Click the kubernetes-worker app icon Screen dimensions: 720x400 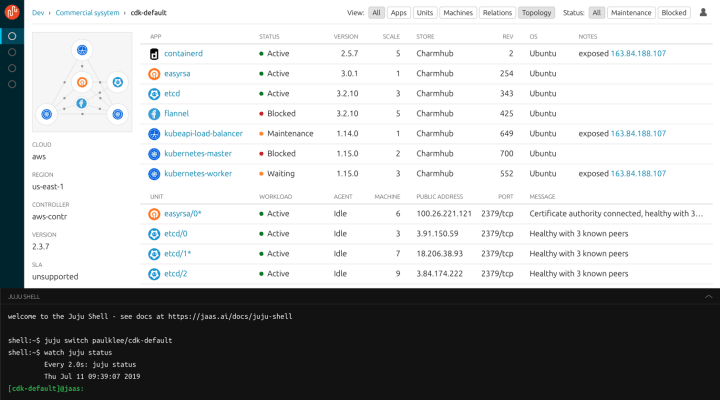(154, 174)
